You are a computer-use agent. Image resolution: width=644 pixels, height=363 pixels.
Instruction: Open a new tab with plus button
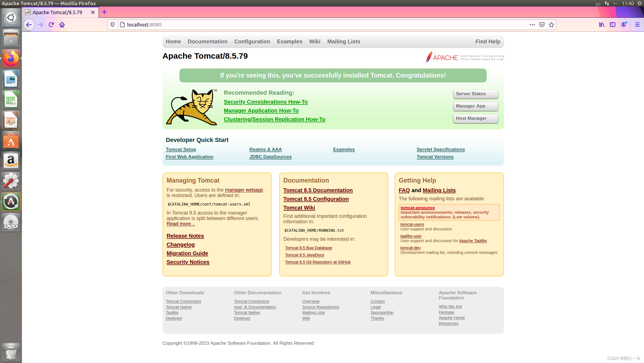point(104,12)
